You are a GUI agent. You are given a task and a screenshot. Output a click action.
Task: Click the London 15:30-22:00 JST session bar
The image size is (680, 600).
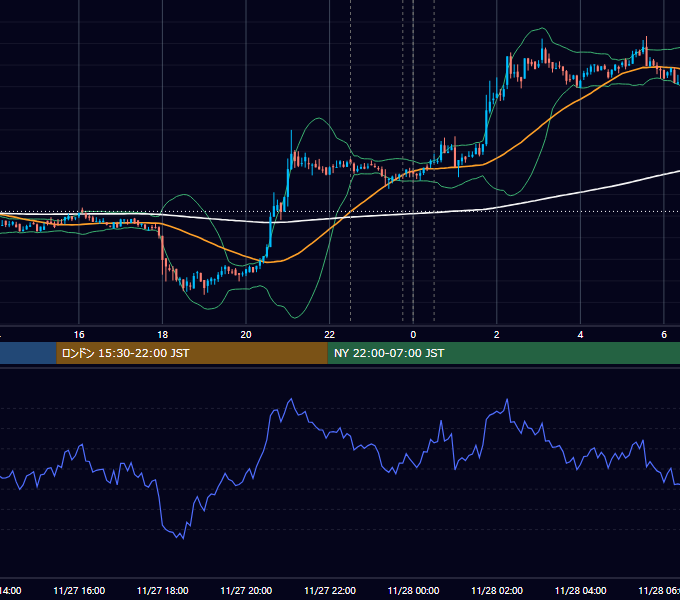click(x=192, y=353)
